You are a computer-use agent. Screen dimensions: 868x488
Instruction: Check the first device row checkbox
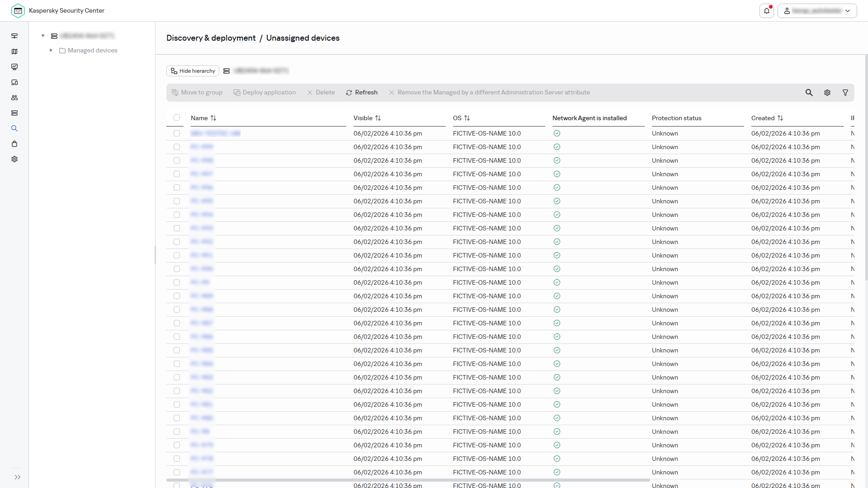tap(177, 133)
